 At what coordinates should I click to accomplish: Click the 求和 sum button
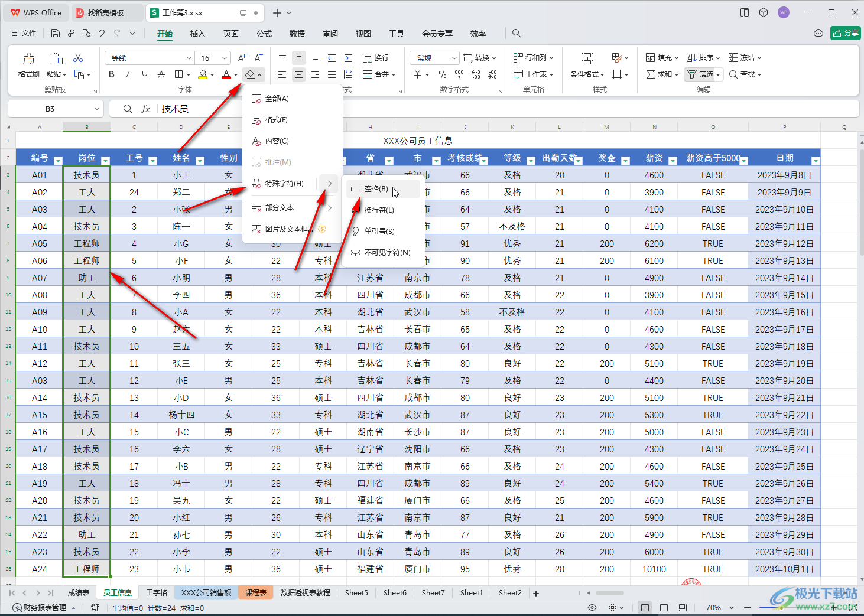tap(662, 74)
